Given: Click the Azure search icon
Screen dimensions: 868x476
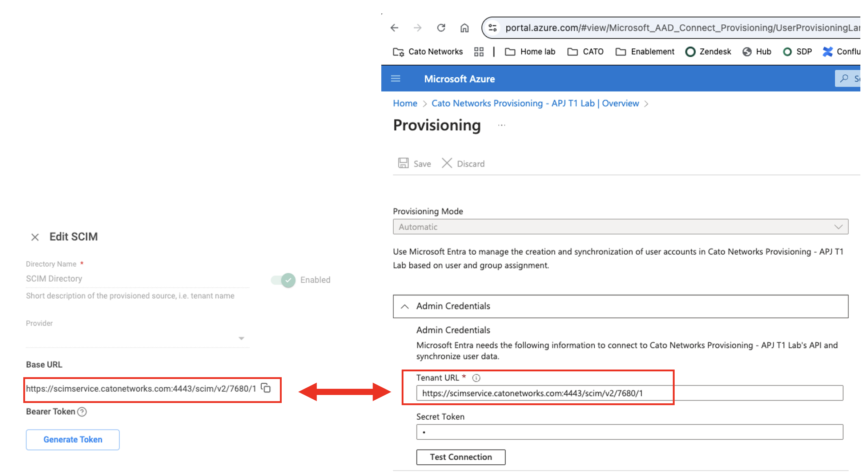Looking at the screenshot, I should [844, 78].
